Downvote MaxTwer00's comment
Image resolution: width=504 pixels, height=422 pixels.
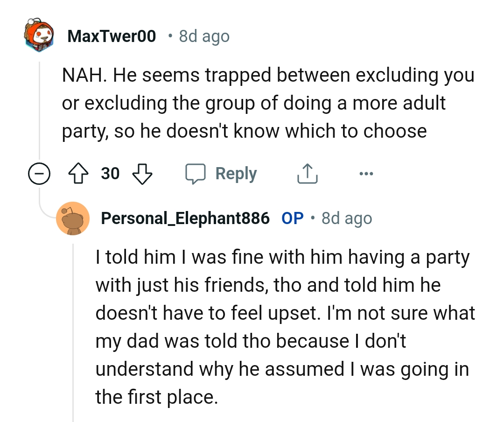click(x=143, y=174)
